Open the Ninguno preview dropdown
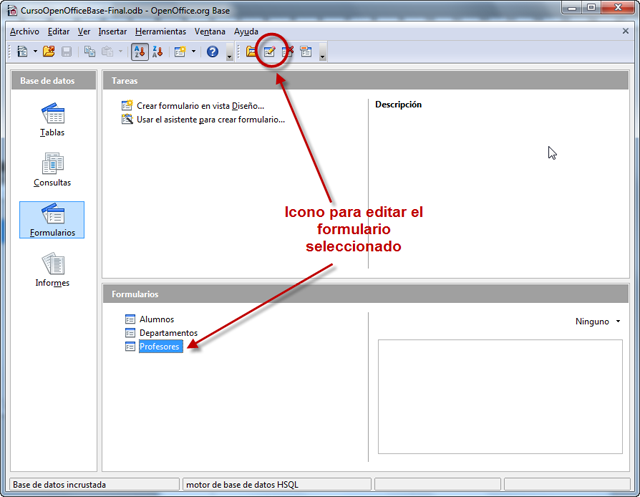The width and height of the screenshot is (640, 497). coord(598,322)
